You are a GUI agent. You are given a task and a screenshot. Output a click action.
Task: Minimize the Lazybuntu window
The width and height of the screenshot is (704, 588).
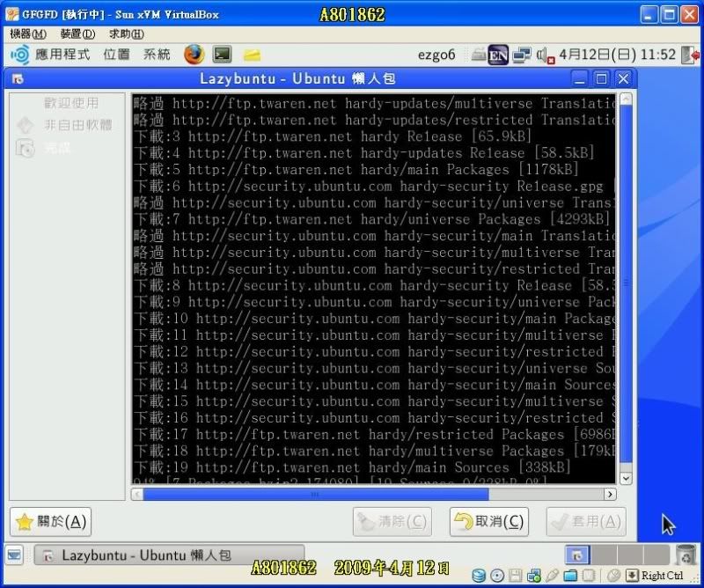click(x=580, y=79)
